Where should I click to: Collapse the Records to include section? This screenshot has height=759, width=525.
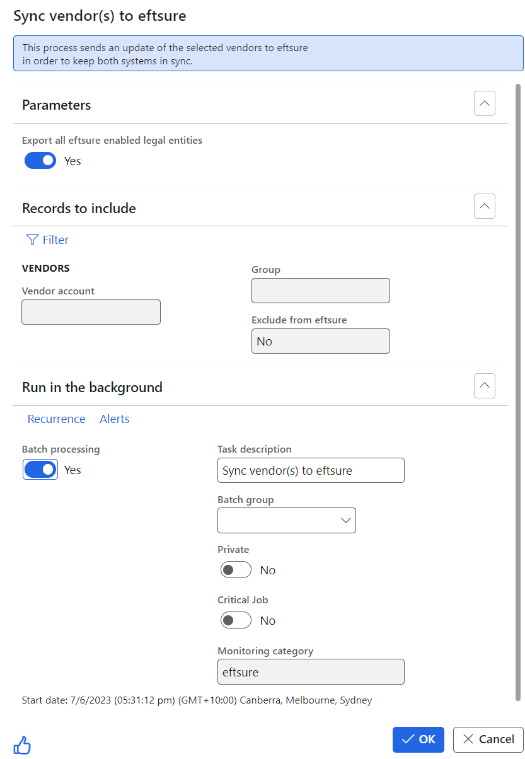[484, 206]
